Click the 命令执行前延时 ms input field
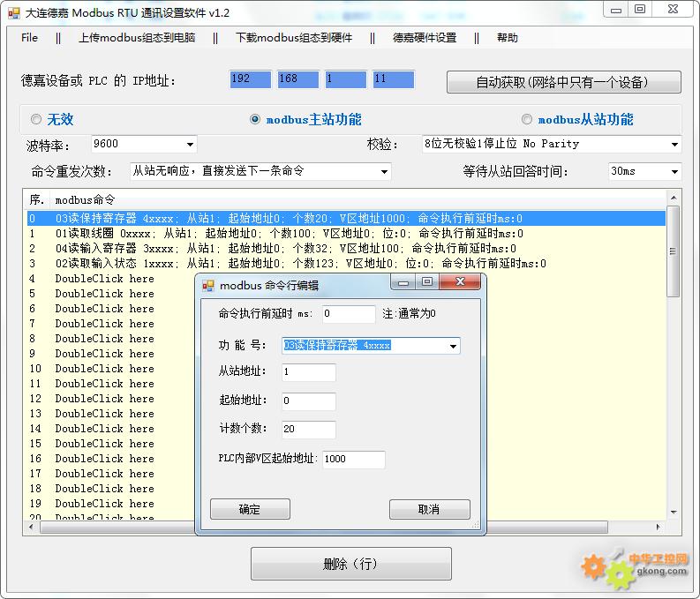The image size is (700, 599). tap(349, 314)
